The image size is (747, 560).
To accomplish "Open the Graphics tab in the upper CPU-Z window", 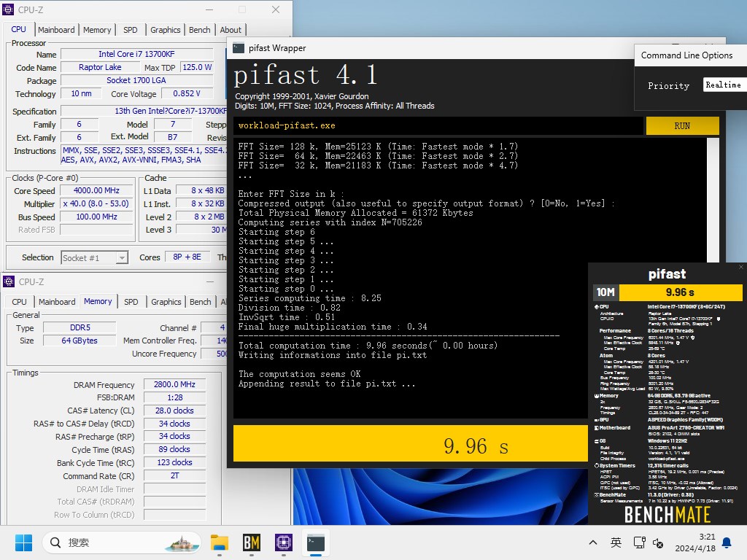I will (x=166, y=29).
